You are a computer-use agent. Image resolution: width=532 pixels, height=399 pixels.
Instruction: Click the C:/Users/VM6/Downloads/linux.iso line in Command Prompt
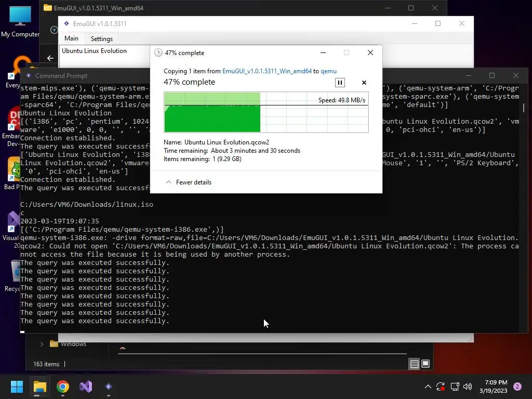pyautogui.click(x=87, y=205)
